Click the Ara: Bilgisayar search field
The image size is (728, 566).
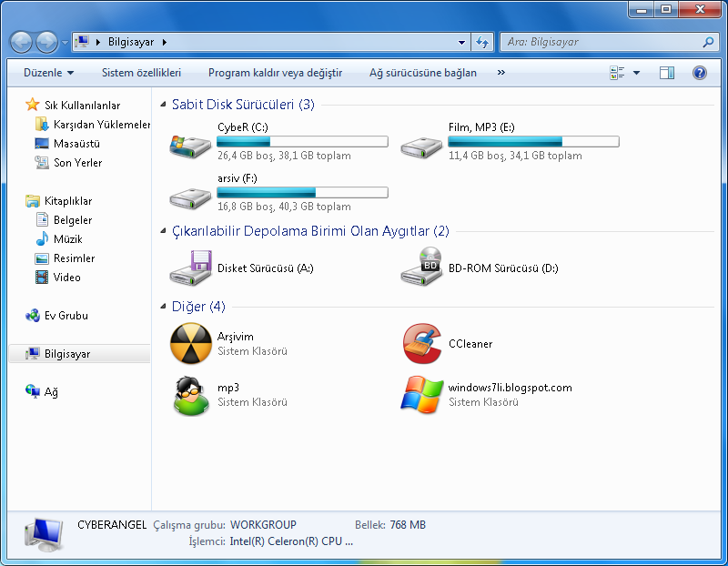pos(602,42)
